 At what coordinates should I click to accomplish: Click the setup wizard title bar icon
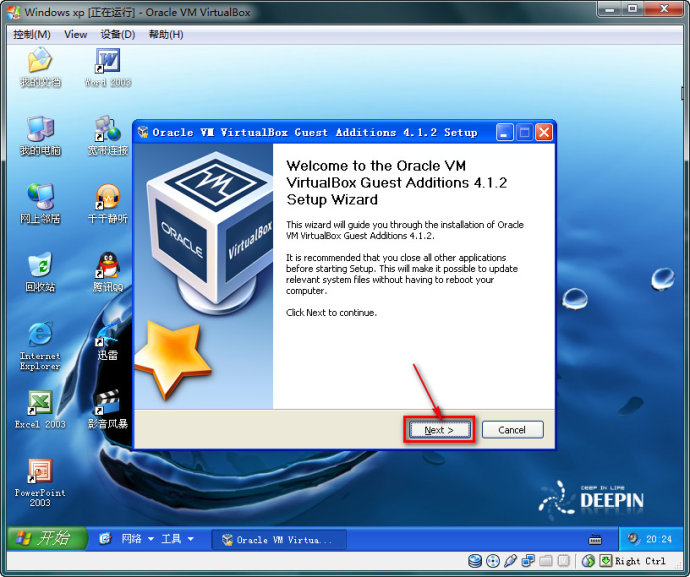tap(143, 132)
